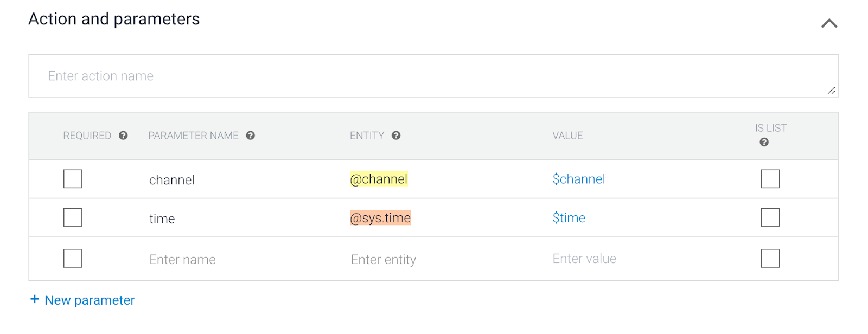Select the yellow @channel entity tag
Screen dimensions: 868x334
coord(379,179)
